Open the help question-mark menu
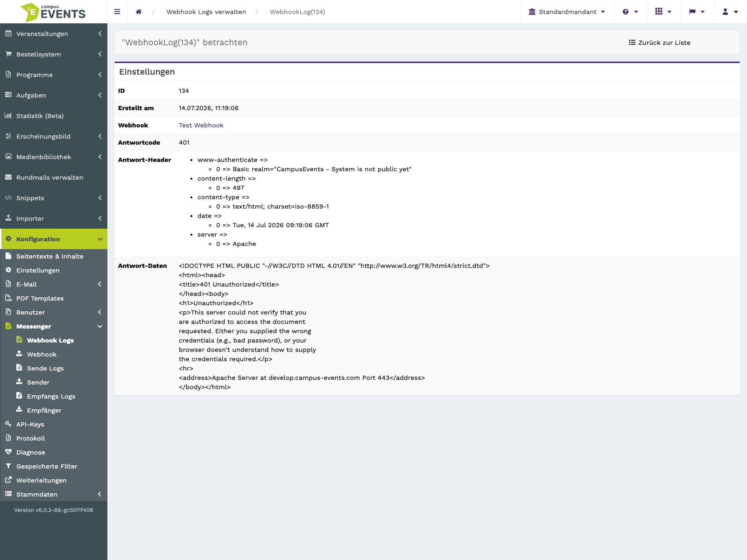 [x=630, y=12]
